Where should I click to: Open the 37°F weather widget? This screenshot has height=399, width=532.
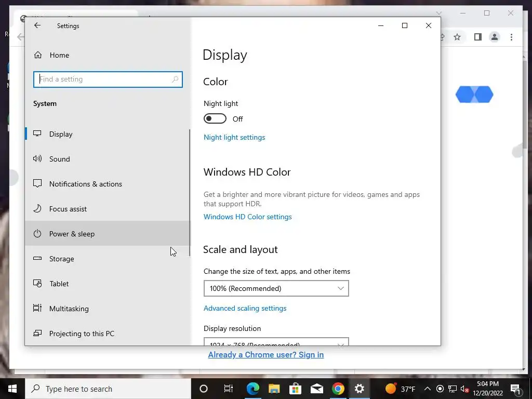coord(401,389)
